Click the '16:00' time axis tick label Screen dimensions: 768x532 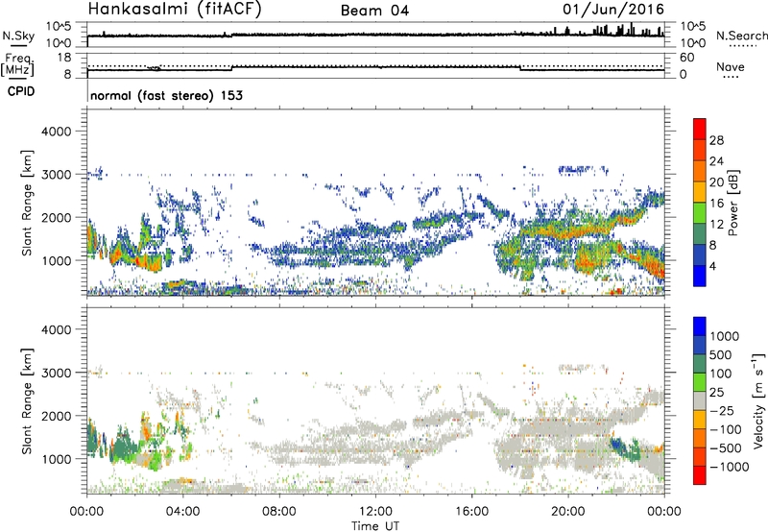pyautogui.click(x=471, y=512)
